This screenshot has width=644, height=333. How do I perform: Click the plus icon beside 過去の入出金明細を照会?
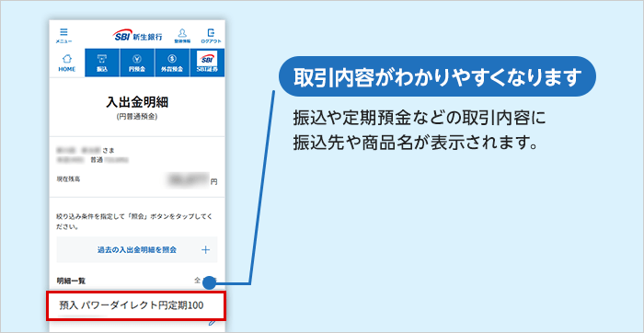tap(206, 249)
